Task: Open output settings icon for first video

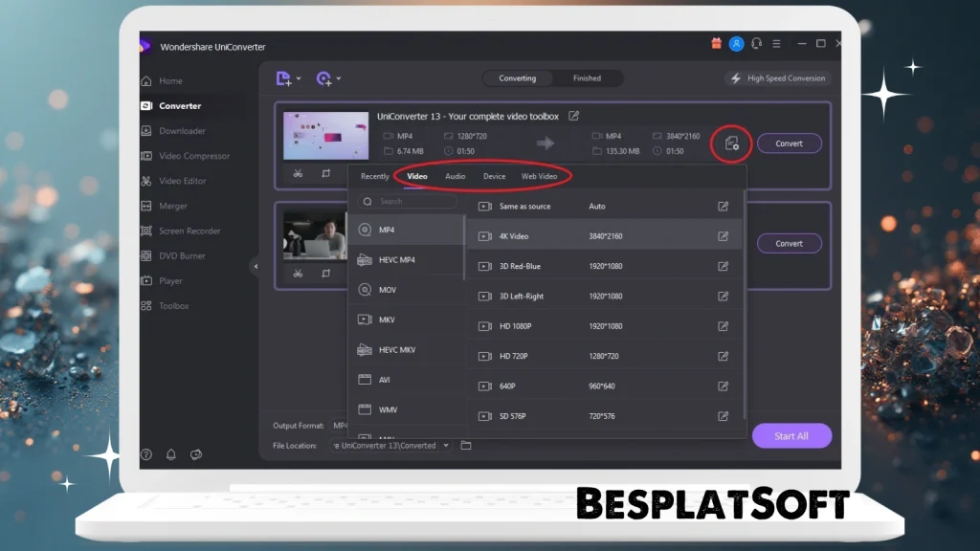Action: (x=732, y=143)
